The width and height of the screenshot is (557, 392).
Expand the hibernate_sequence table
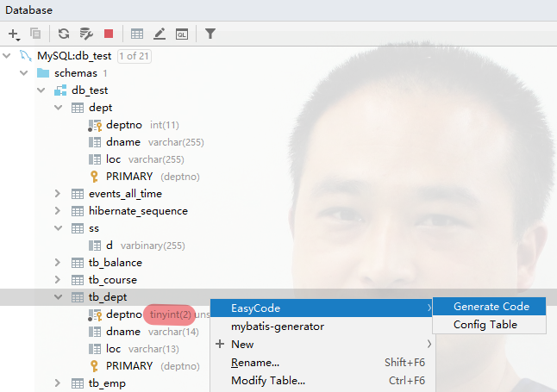58,211
